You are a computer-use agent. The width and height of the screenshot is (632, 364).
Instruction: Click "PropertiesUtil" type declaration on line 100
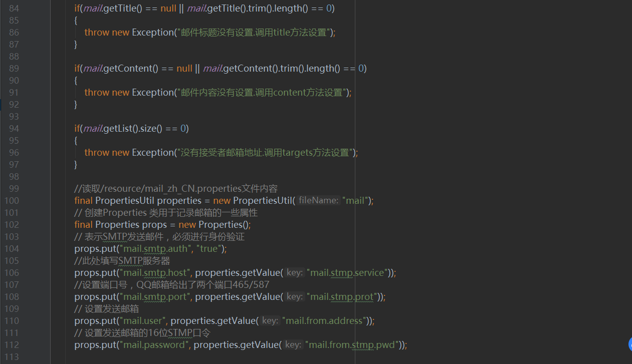click(125, 200)
